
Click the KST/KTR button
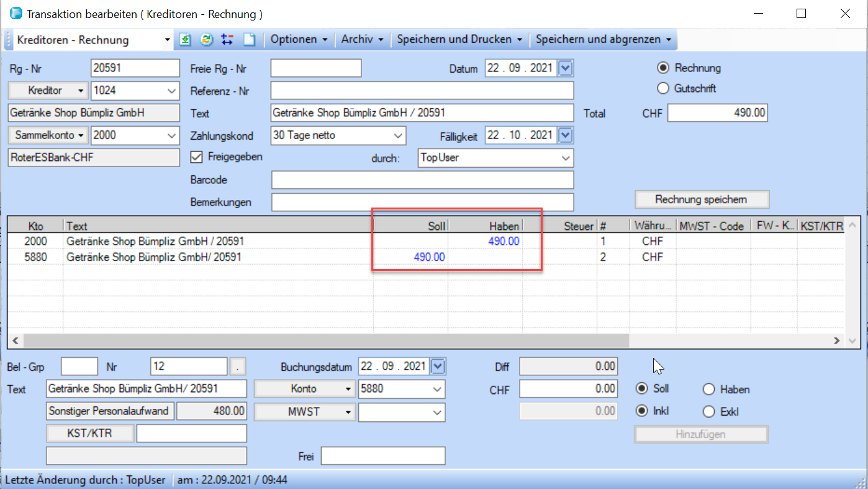(89, 433)
